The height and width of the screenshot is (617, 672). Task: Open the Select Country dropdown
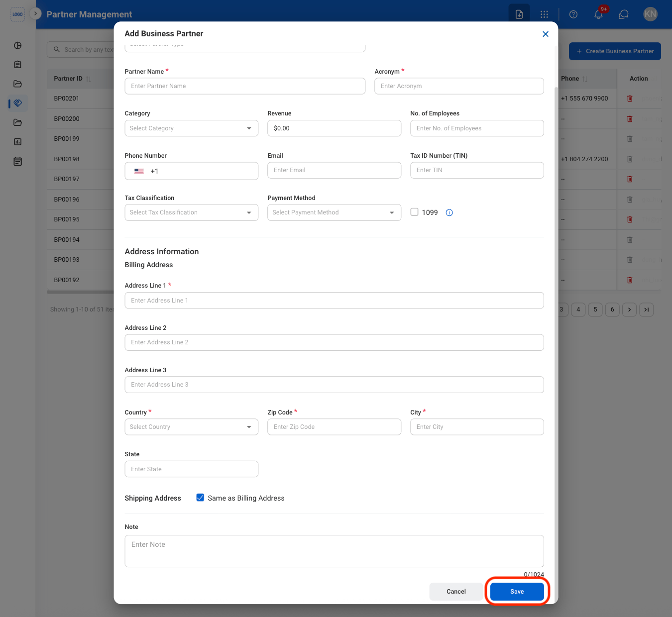[192, 427]
